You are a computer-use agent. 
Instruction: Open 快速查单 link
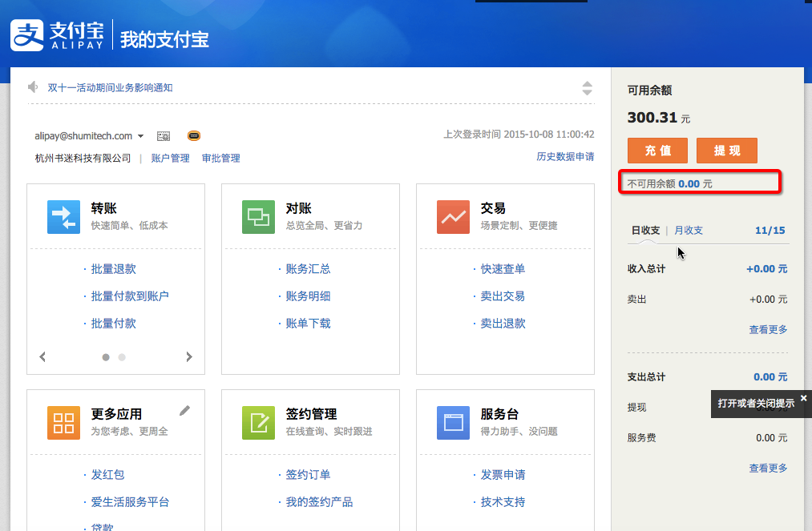tap(503, 268)
